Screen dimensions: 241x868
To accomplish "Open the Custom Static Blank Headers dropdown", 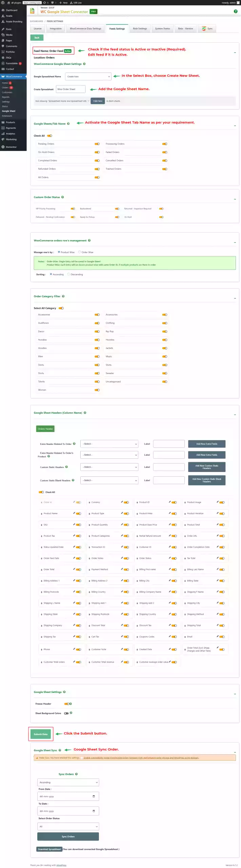I will click(x=109, y=480).
